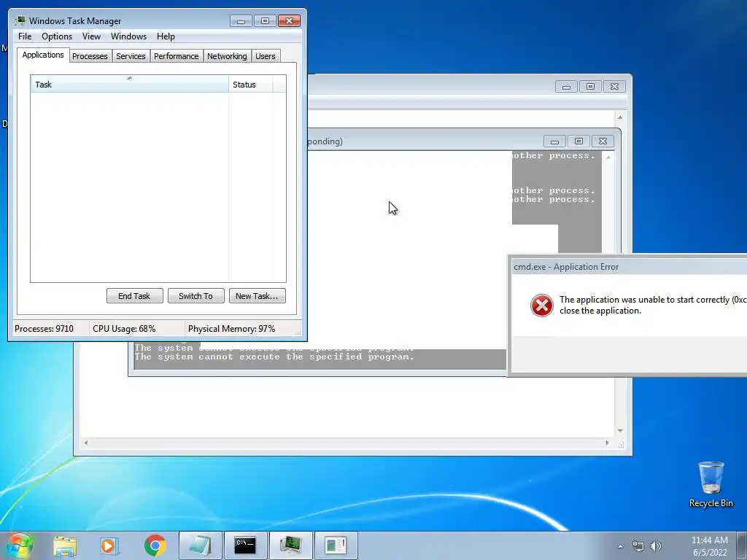Image resolution: width=747 pixels, height=560 pixels.
Task: Open Windows Media Player from the taskbar
Action: click(x=109, y=545)
